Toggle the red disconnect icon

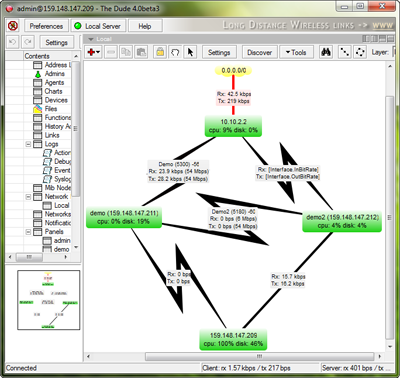(x=13, y=26)
